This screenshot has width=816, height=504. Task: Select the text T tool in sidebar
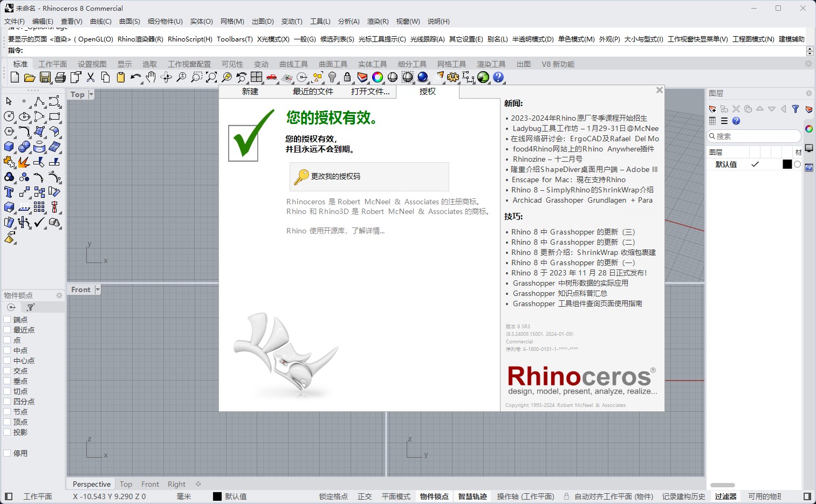[9, 192]
